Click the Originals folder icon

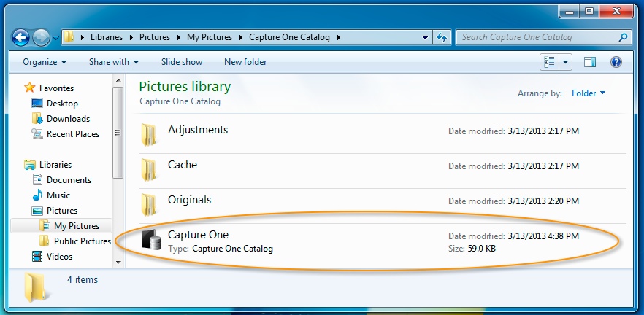(149, 205)
